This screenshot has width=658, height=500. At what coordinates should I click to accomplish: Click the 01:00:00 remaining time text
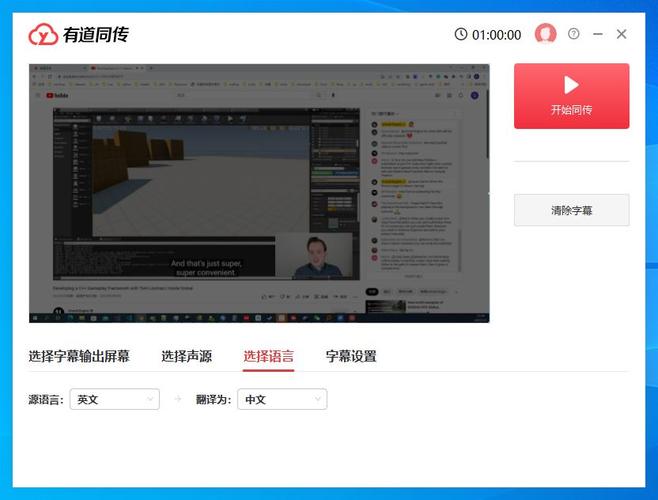tap(496, 35)
